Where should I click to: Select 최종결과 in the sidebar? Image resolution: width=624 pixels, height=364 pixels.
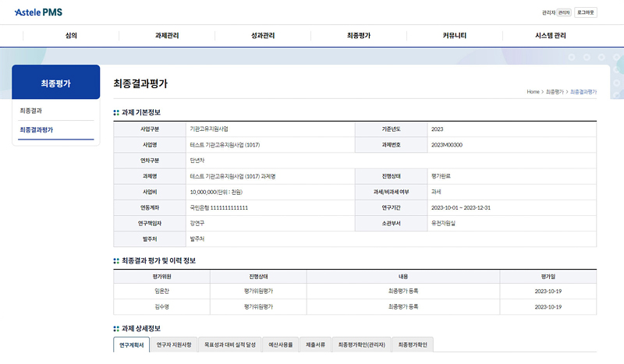[31, 111]
